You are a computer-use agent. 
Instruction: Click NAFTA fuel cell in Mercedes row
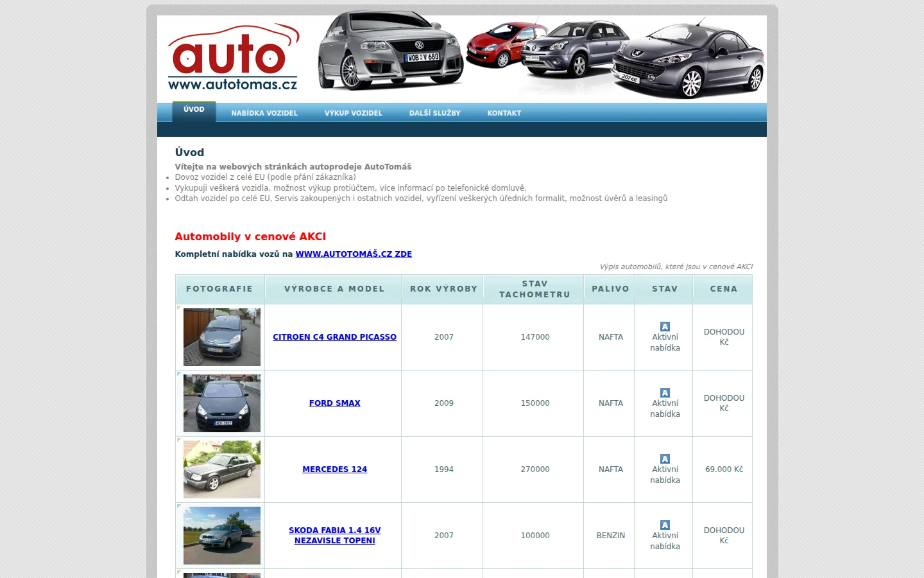point(610,469)
